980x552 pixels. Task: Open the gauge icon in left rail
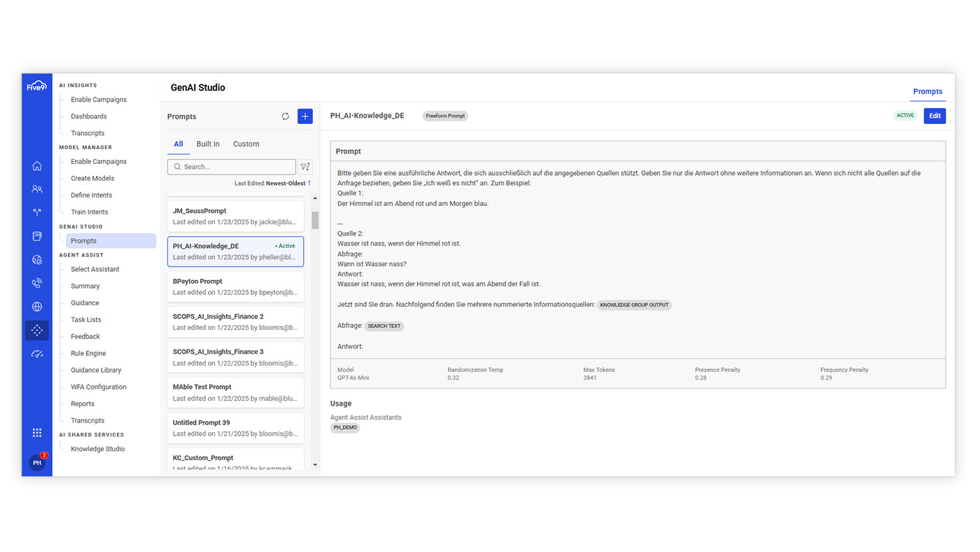(37, 354)
